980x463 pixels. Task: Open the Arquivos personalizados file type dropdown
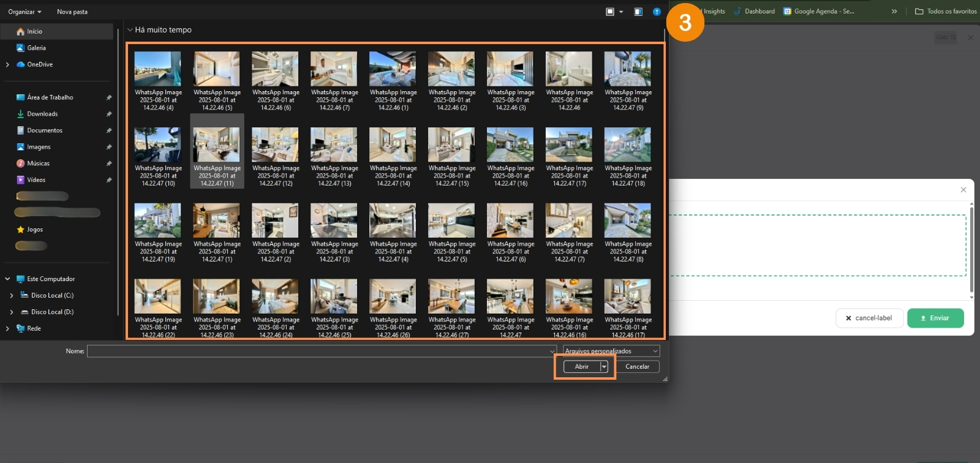tap(611, 351)
